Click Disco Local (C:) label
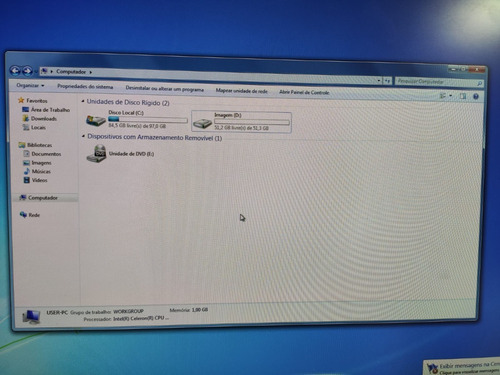The width and height of the screenshot is (500, 375). [x=126, y=113]
